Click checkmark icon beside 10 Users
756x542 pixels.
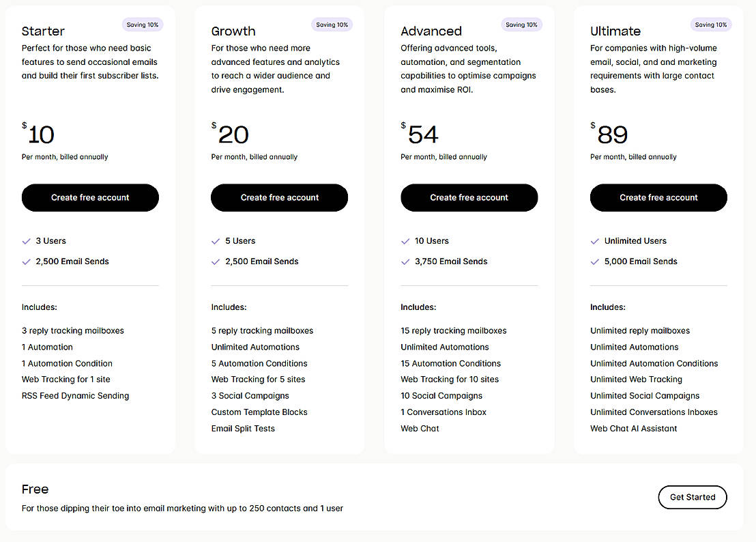coord(405,241)
